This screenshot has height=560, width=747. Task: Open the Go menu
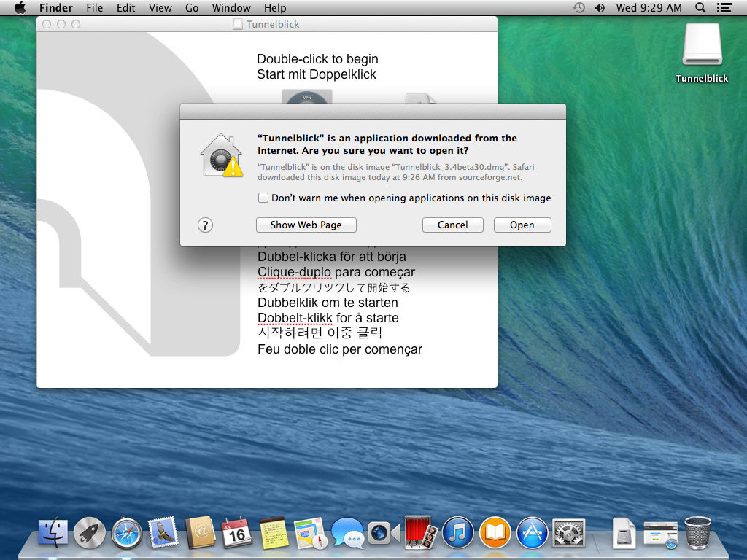pyautogui.click(x=192, y=7)
